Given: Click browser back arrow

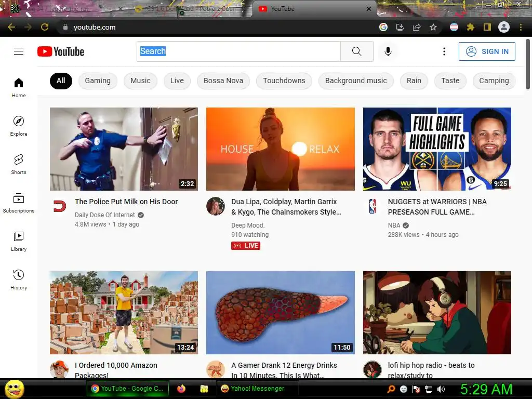Looking at the screenshot, I should coord(11,27).
